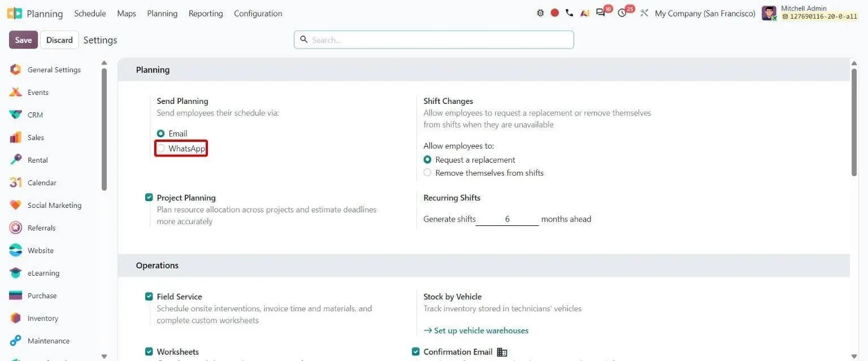The height and width of the screenshot is (361, 868).
Task: Click main panel scroll up arrow
Action: point(854,63)
